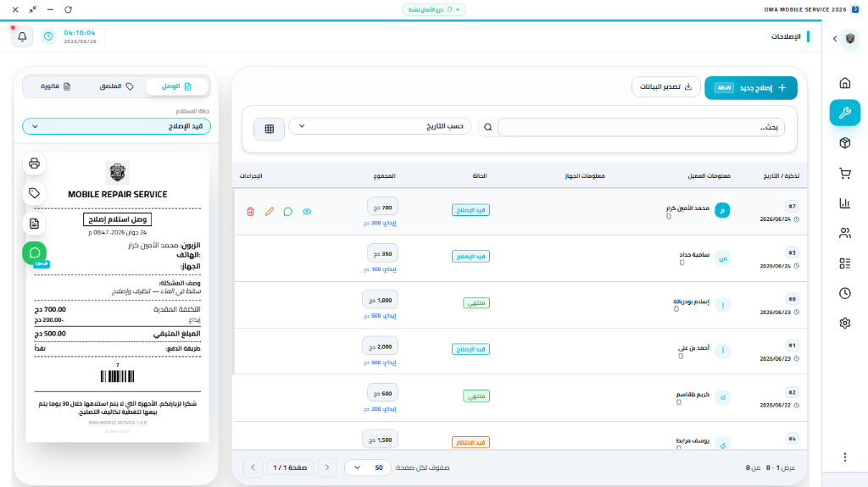
Task: Click total amount 1,800 دج
Action: 381,300
